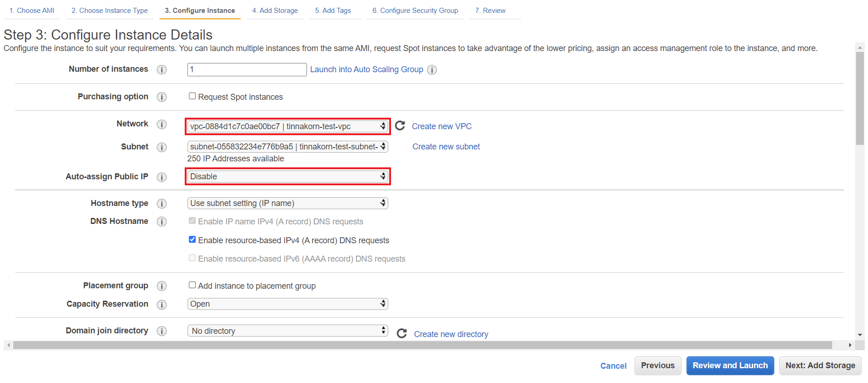Click the scroll-up arrow on vertical scrollbar
The height and width of the screenshot is (383, 868).
pos(860,47)
